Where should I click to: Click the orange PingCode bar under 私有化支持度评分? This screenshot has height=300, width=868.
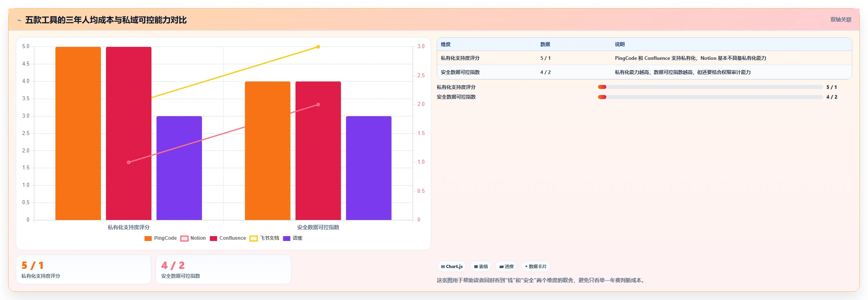coord(78,133)
